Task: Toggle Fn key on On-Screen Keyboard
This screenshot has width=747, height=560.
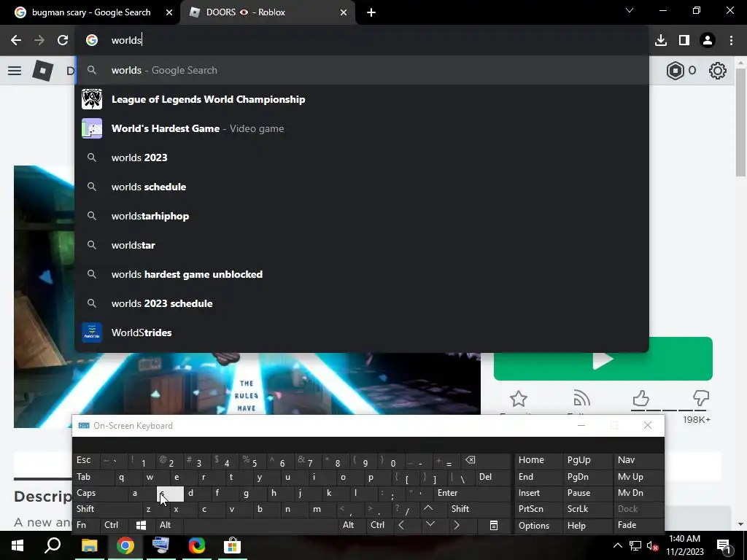Action: coord(88,525)
